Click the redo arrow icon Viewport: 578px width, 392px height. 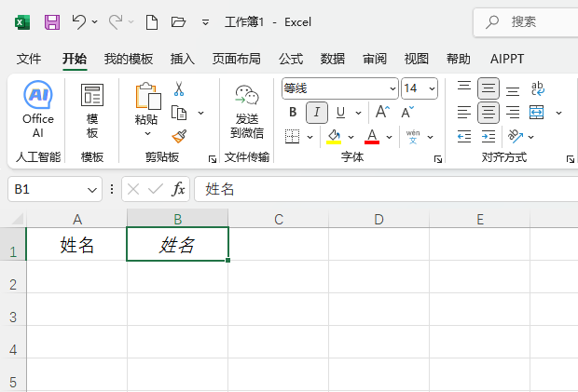pyautogui.click(x=115, y=22)
